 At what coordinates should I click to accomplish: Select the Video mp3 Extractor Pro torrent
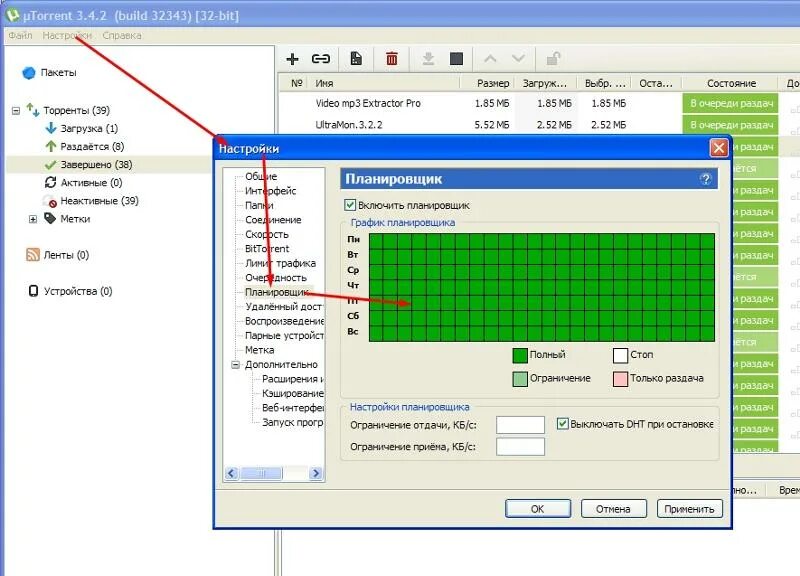[x=367, y=103]
